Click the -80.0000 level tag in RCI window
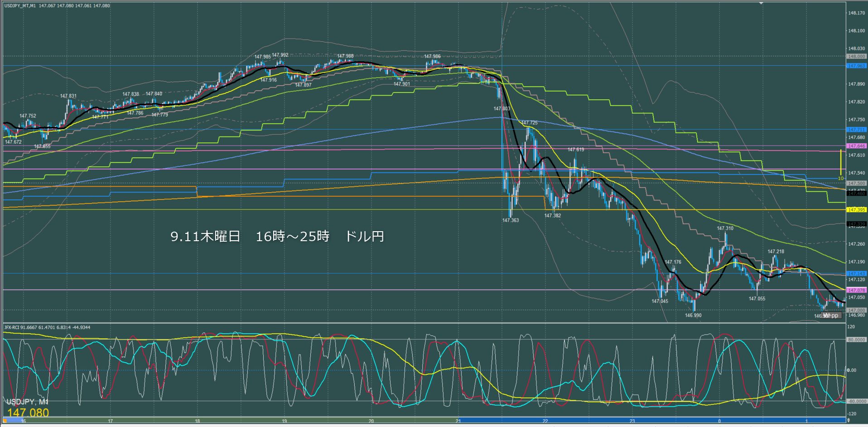The image size is (868, 427). point(856,401)
